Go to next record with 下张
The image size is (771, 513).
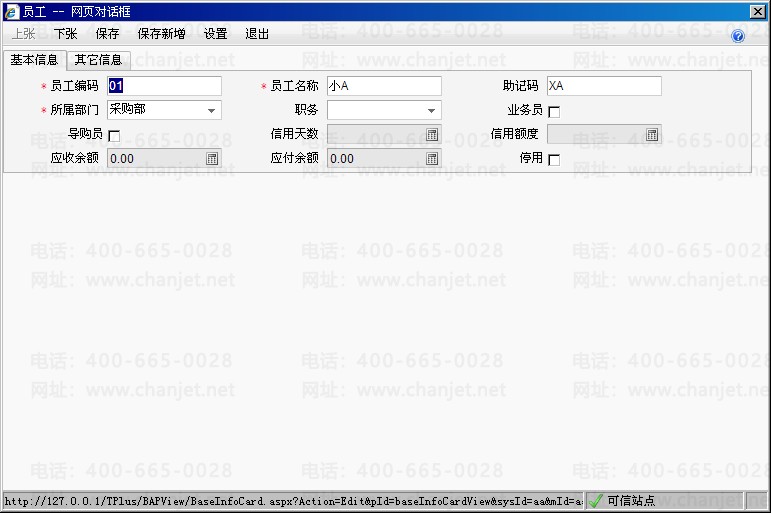(x=65, y=33)
